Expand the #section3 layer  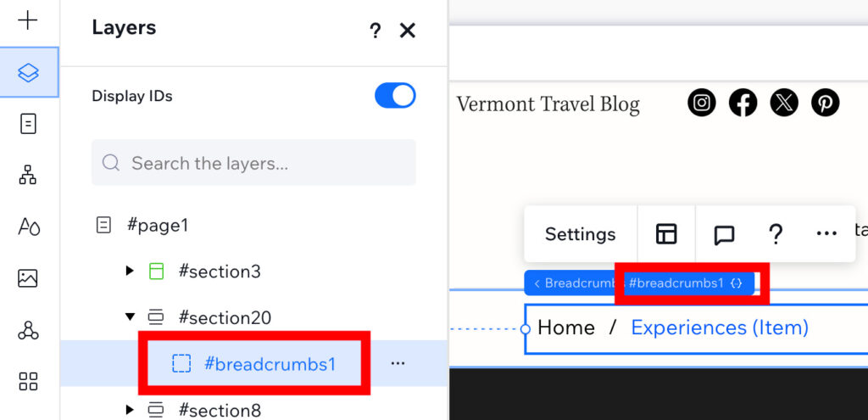click(130, 271)
